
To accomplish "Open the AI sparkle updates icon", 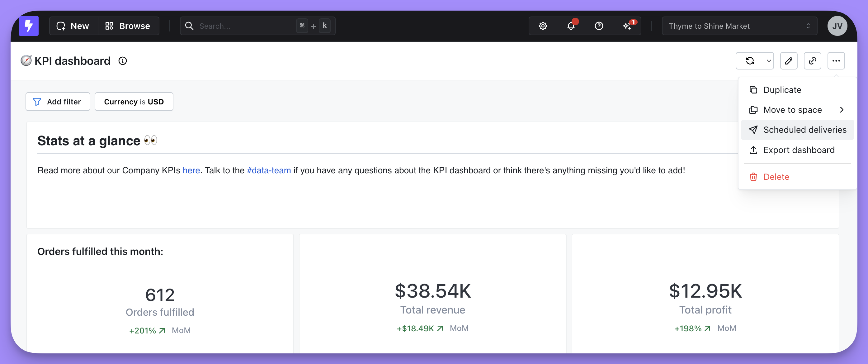I will coord(627,26).
